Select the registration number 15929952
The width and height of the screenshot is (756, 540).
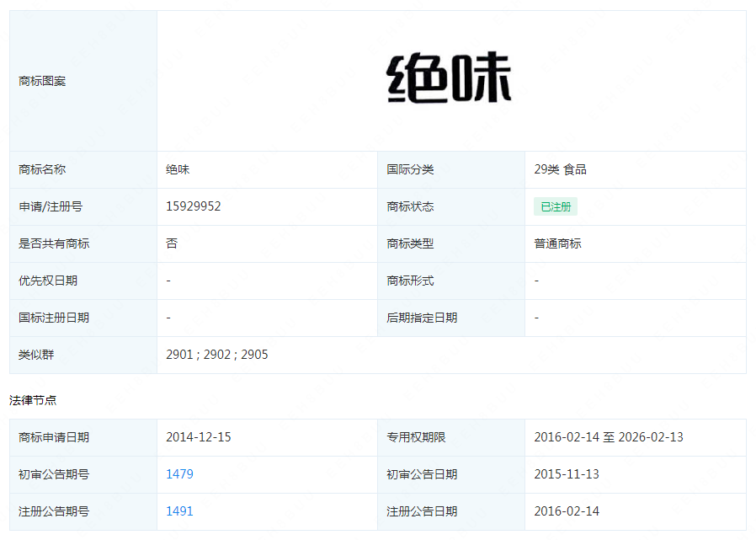point(194,206)
